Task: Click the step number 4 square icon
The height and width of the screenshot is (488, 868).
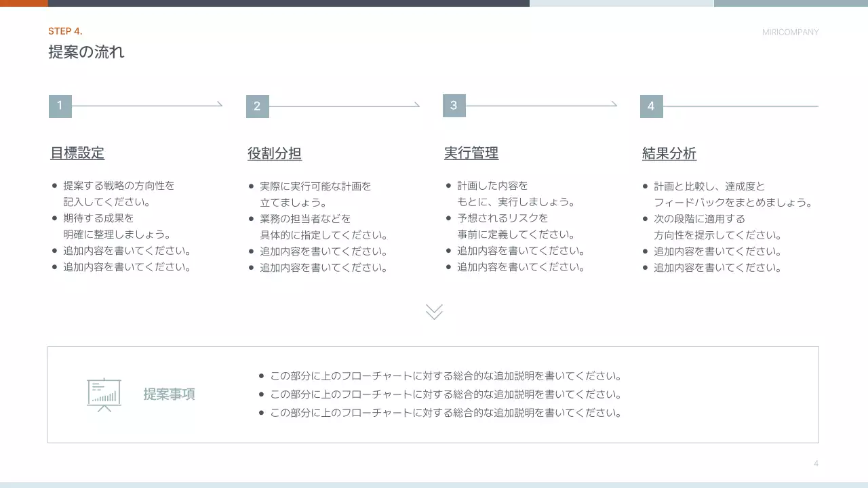Action: click(650, 106)
